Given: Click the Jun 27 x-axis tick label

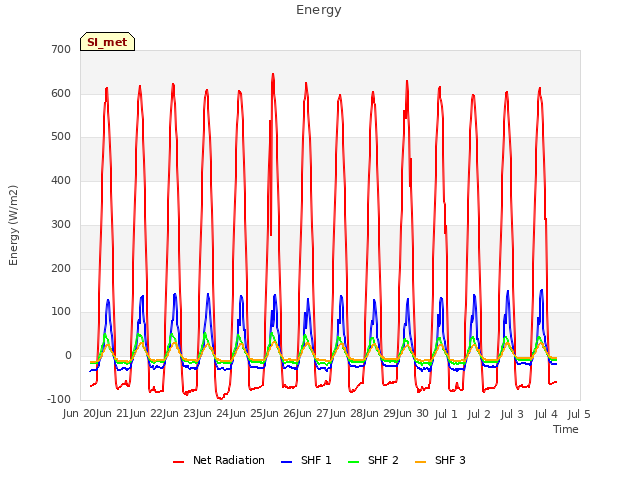Looking at the screenshot, I should tap(314, 414).
